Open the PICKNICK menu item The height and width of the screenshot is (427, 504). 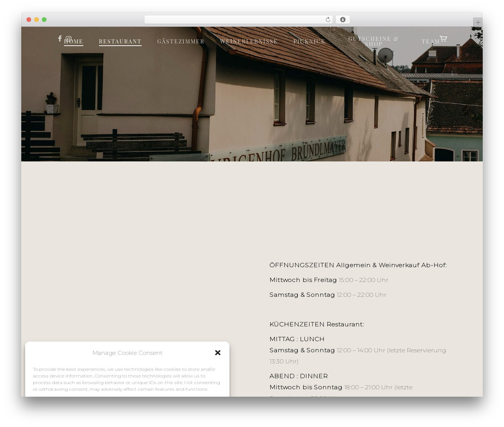coord(309,41)
